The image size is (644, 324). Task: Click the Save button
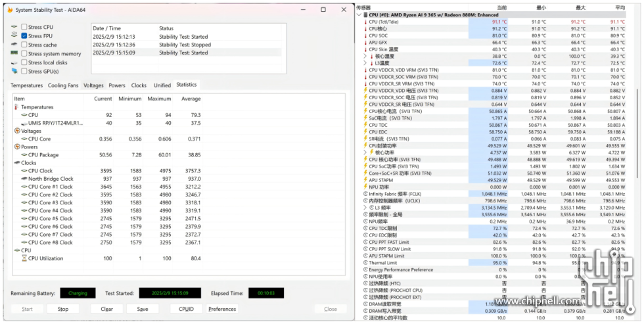pyautogui.click(x=143, y=310)
